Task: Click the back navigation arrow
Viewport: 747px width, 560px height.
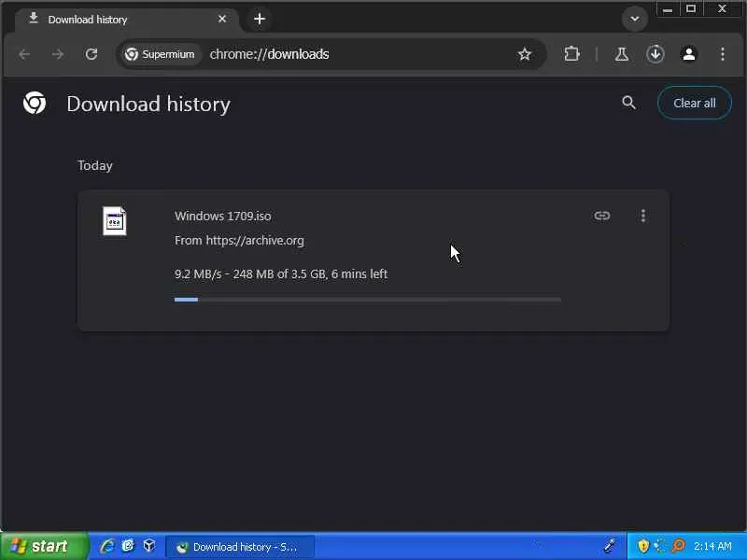Action: (x=25, y=54)
